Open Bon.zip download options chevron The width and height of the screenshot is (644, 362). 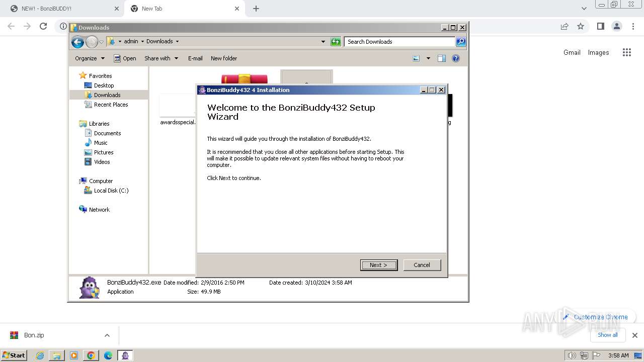(x=107, y=335)
